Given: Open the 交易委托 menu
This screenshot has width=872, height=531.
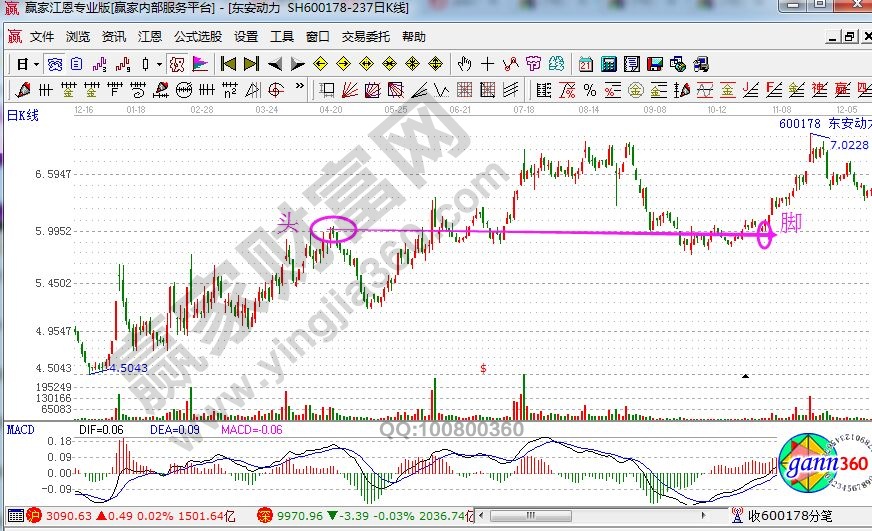Looking at the screenshot, I should coord(365,37).
